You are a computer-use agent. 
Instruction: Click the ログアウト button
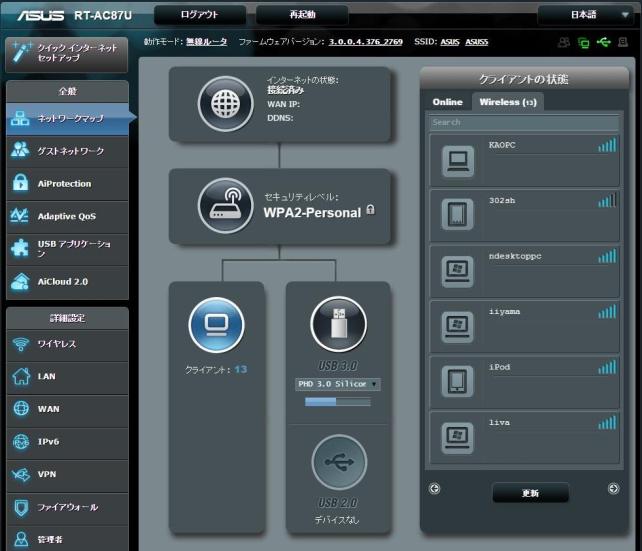coord(200,15)
